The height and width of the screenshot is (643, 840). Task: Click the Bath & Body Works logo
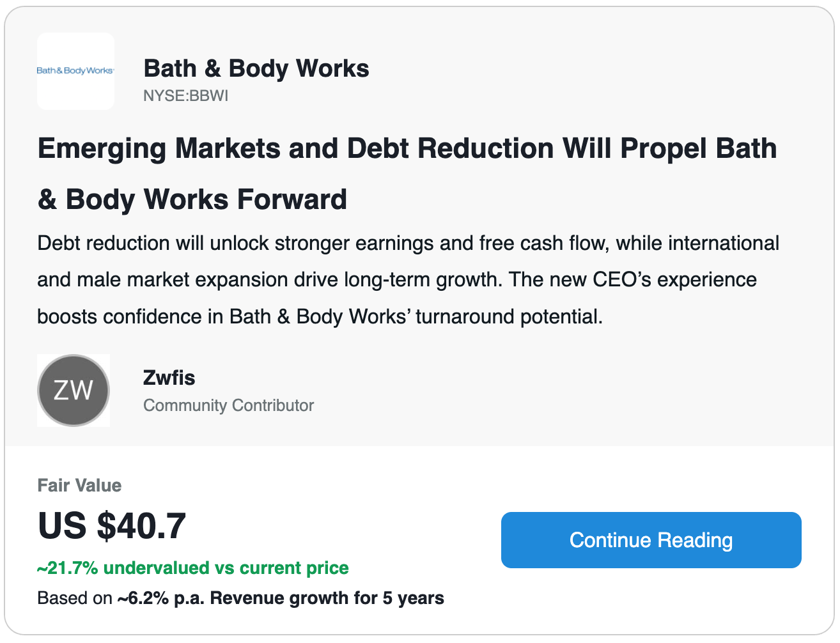[x=75, y=71]
